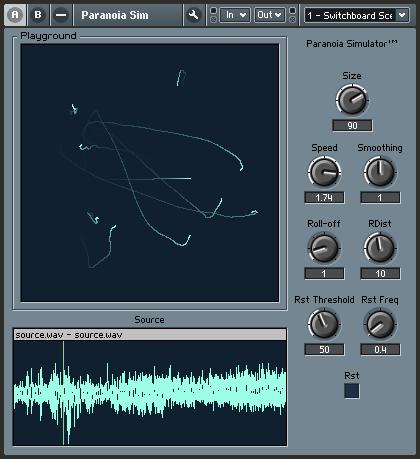420x459 pixels.
Task: Switch to panel view B
Action: click(38, 15)
